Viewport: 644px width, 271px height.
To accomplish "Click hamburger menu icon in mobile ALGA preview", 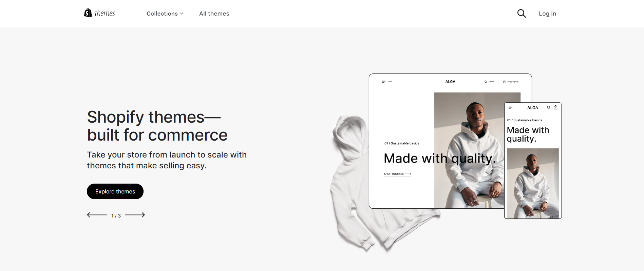I will (510, 108).
